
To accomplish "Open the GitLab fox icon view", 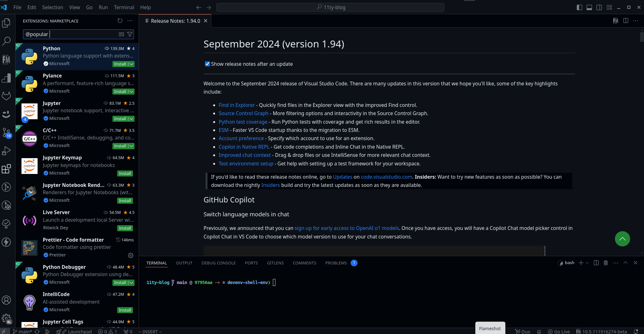I will [6, 96].
